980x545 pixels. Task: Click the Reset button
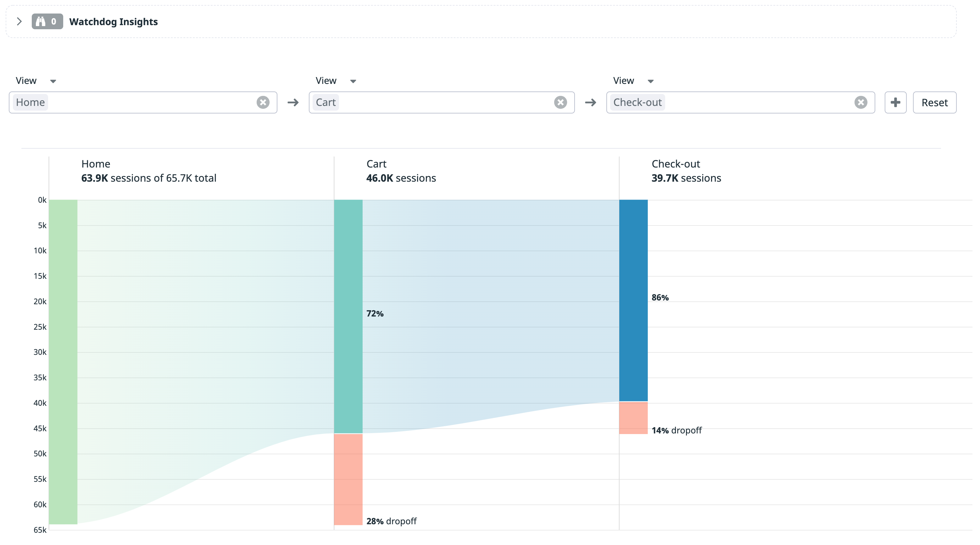[x=934, y=102]
